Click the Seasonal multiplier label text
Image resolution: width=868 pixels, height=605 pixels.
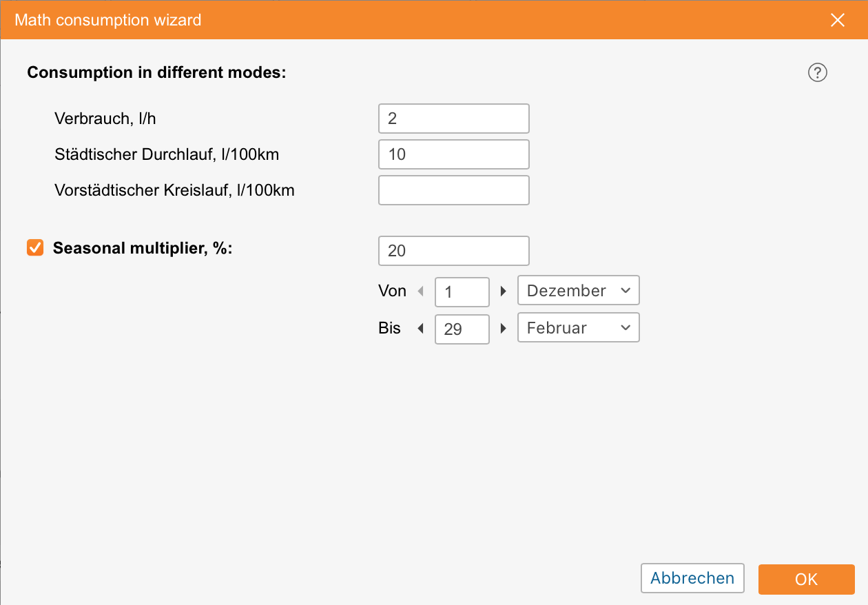pos(143,249)
